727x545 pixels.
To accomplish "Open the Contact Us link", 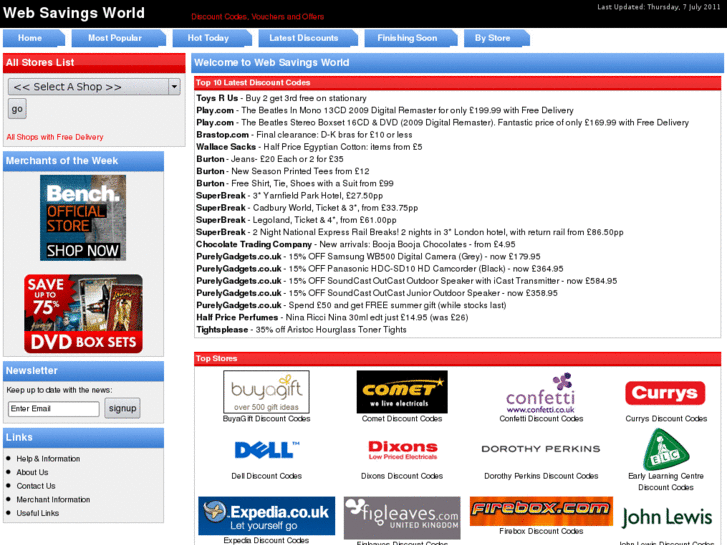I will 36,486.
